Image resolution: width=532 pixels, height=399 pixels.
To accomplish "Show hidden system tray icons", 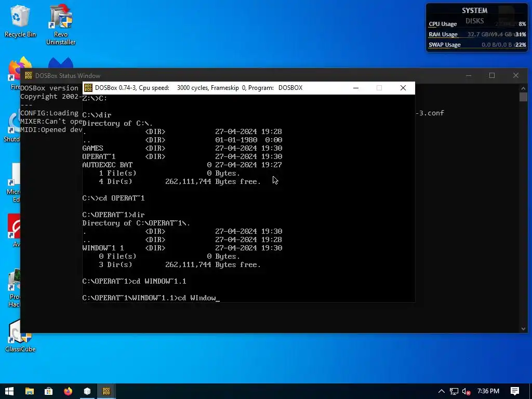I will click(442, 391).
